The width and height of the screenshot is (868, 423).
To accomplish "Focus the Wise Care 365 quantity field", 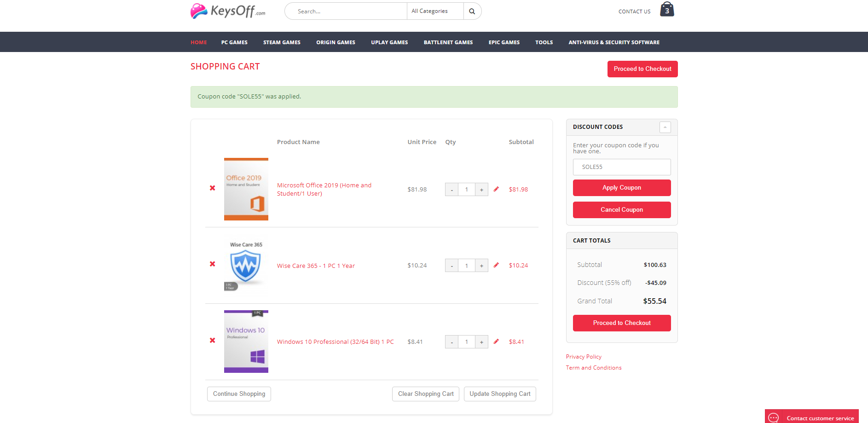I will tap(467, 266).
